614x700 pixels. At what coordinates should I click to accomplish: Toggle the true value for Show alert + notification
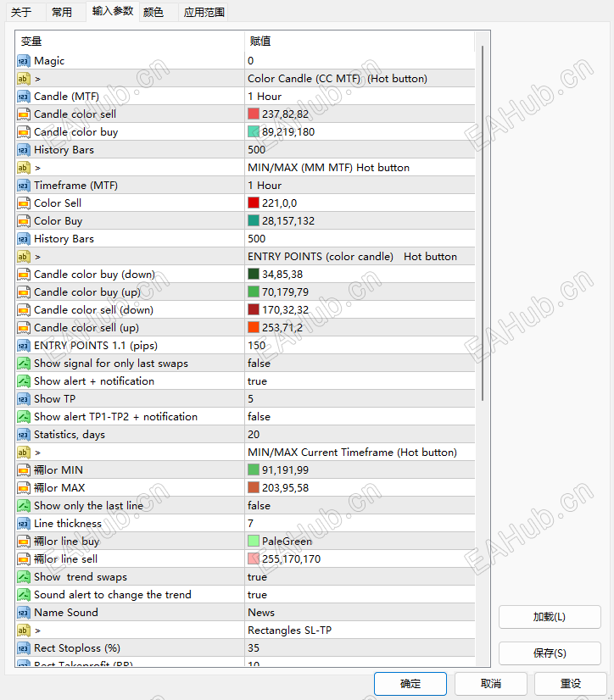(x=258, y=381)
